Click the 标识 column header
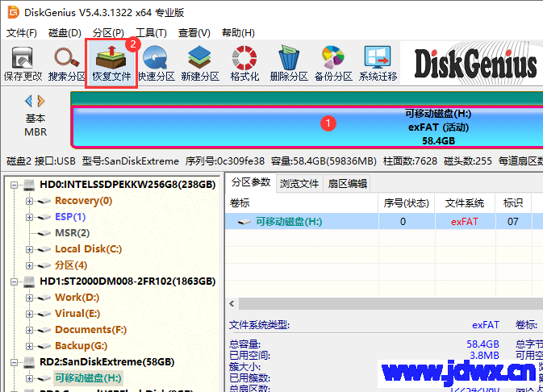The image size is (543, 392). point(513,203)
